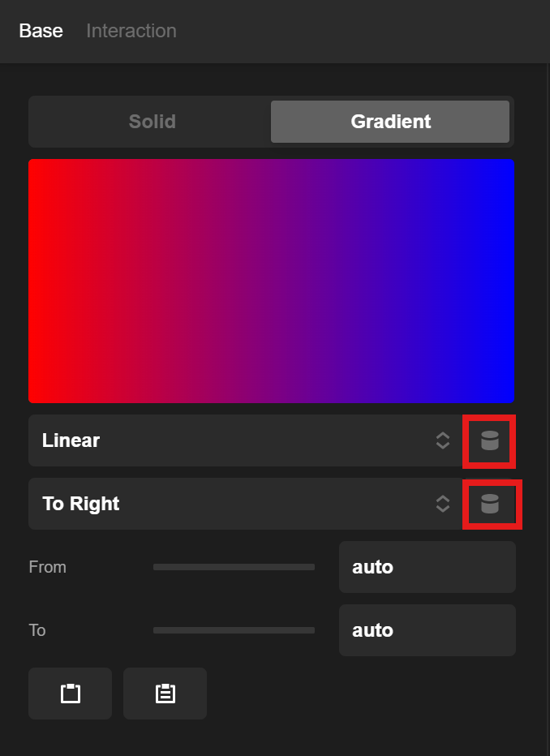Click the To auto value field
Screen dimensions: 550x756
(427, 630)
